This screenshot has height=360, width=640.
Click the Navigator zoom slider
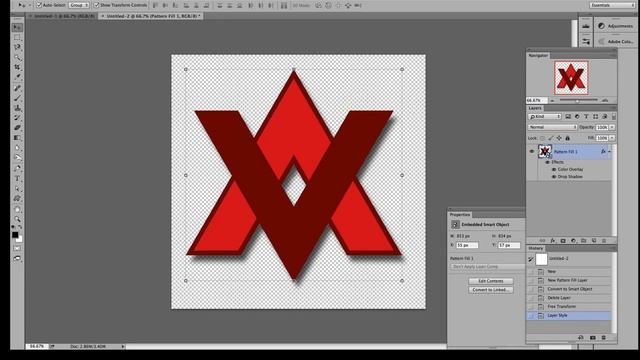coord(578,100)
